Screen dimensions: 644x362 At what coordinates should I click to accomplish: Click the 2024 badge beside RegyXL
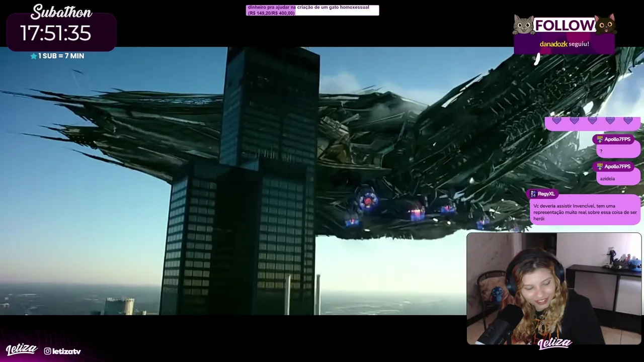tap(533, 194)
